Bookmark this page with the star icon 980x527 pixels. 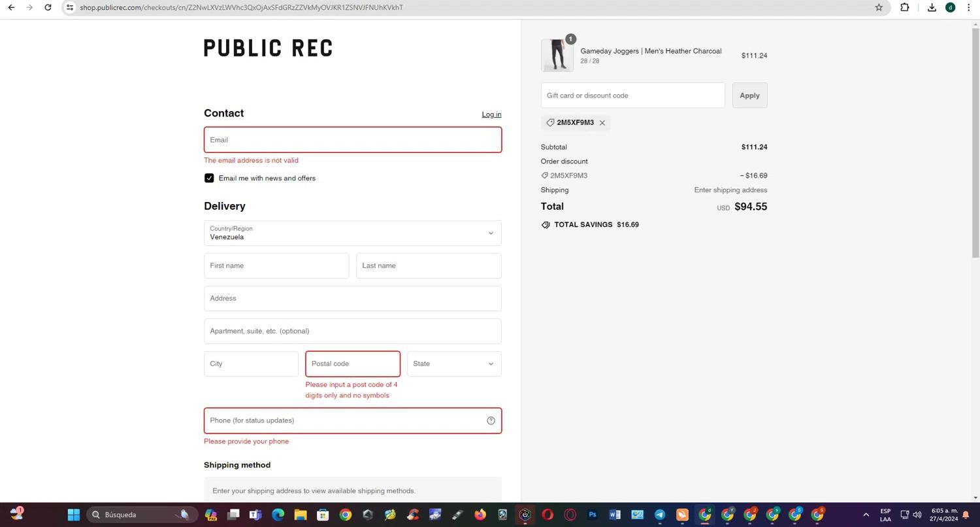tap(879, 7)
